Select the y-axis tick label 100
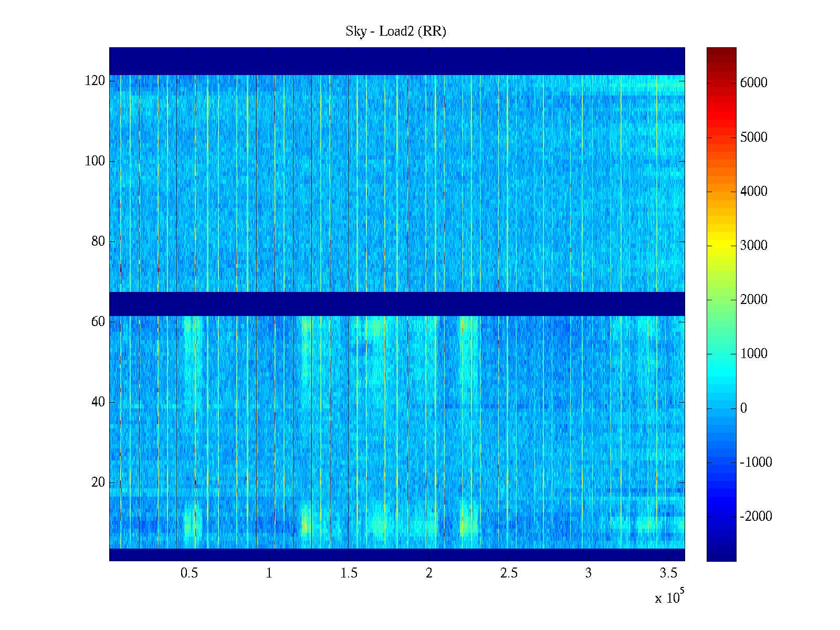This screenshot has width=840, height=630. tap(94, 161)
